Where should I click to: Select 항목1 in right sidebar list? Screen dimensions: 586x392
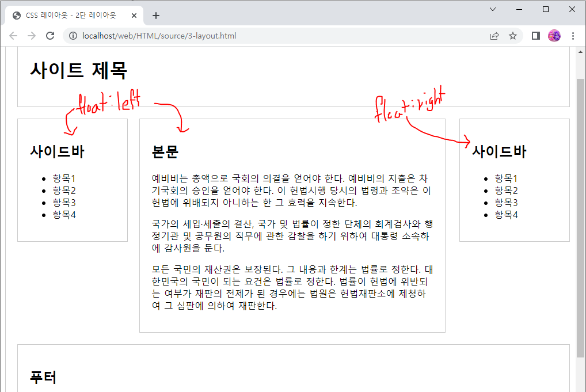506,178
